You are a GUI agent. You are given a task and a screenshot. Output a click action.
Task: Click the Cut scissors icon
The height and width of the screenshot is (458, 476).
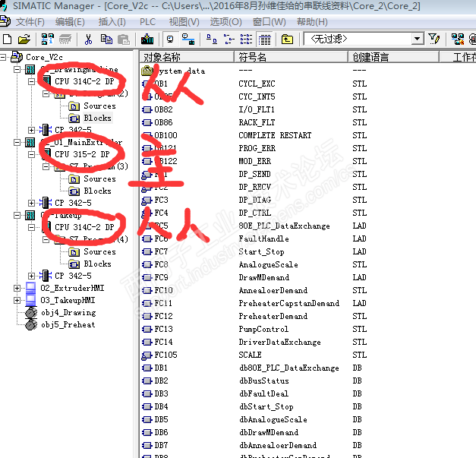tap(88, 39)
